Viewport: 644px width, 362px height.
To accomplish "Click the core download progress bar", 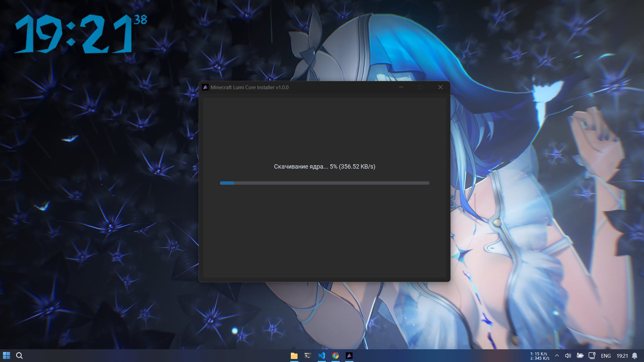I will click(x=324, y=183).
